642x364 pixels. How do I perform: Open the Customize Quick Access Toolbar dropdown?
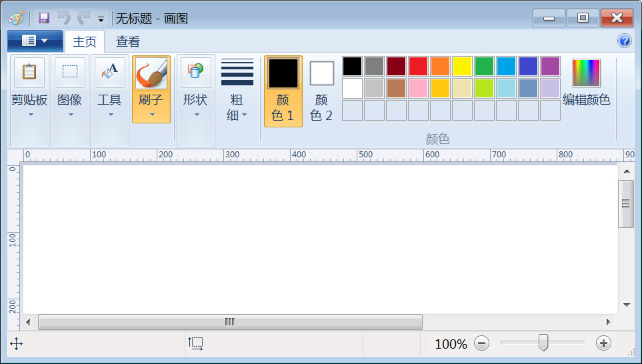pos(101,19)
